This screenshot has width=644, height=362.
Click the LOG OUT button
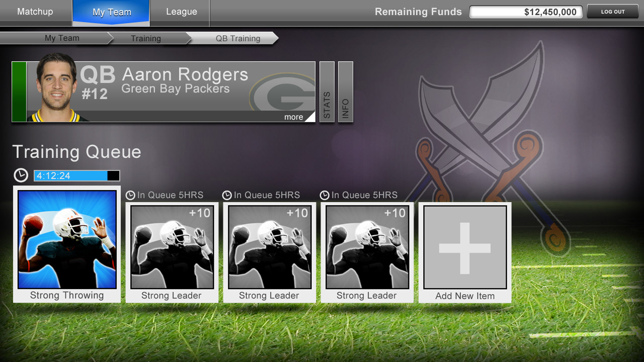[x=612, y=12]
